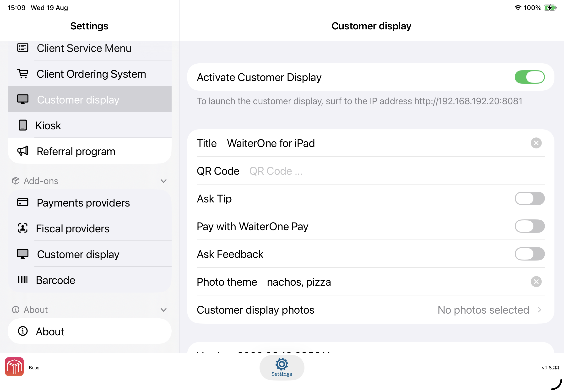Image resolution: width=564 pixels, height=392 pixels.
Task: Click the About section header label
Action: [x=36, y=310]
